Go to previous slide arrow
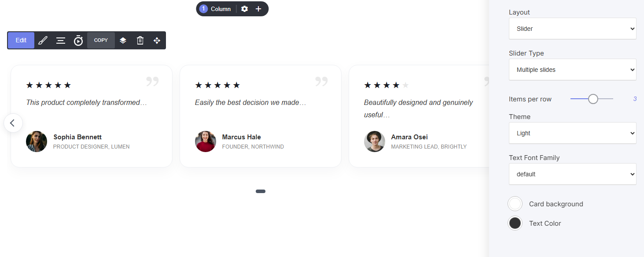Screen dimensions: 644x257 pyautogui.click(x=13, y=123)
